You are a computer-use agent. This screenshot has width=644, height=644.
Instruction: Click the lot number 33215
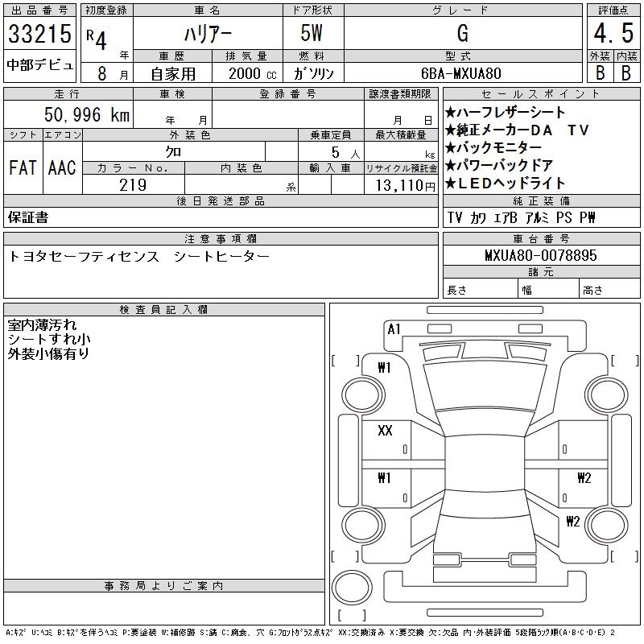[40, 33]
